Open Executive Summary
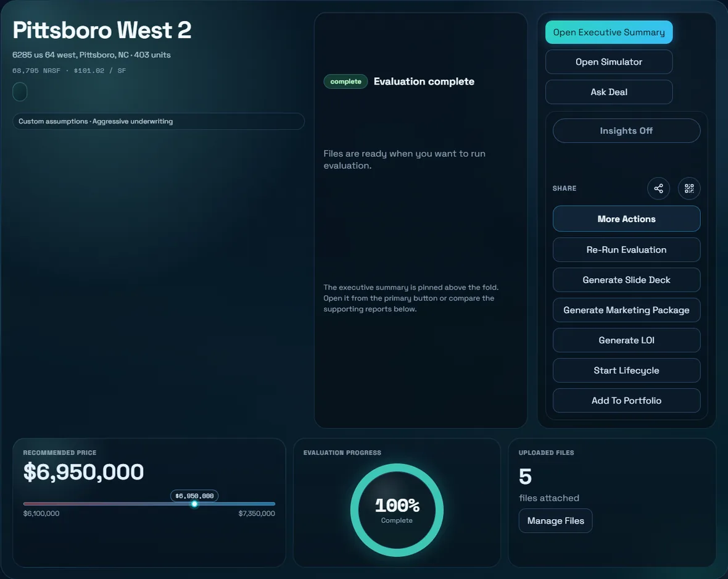 (609, 32)
